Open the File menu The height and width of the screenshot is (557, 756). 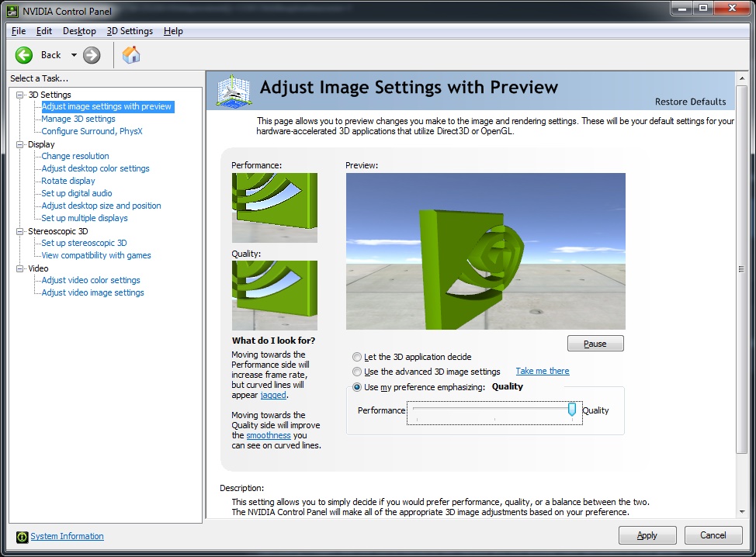19,31
